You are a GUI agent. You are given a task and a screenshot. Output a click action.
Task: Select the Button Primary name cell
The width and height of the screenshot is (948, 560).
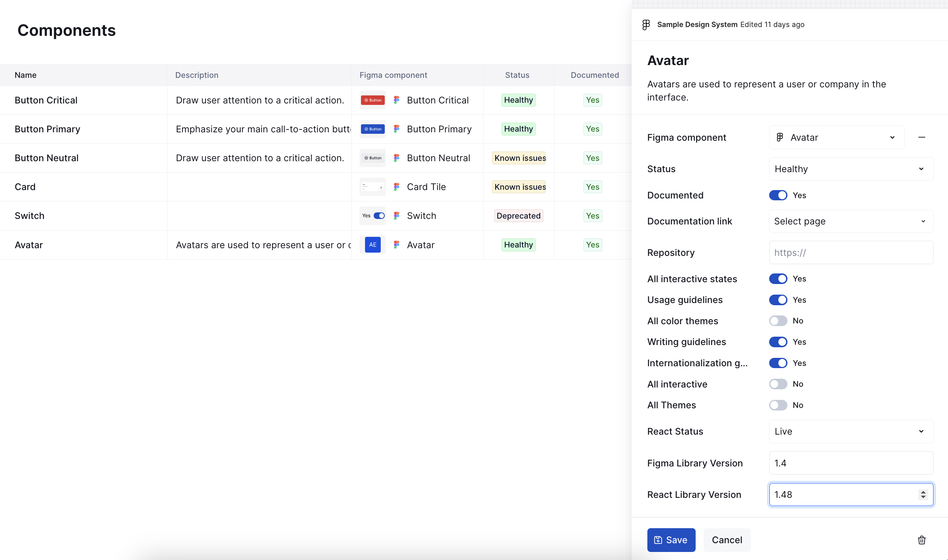[83, 129]
